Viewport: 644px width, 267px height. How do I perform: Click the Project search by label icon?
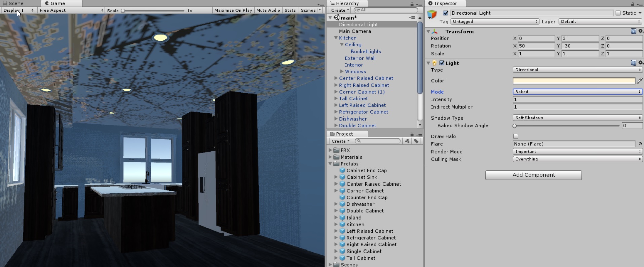416,141
